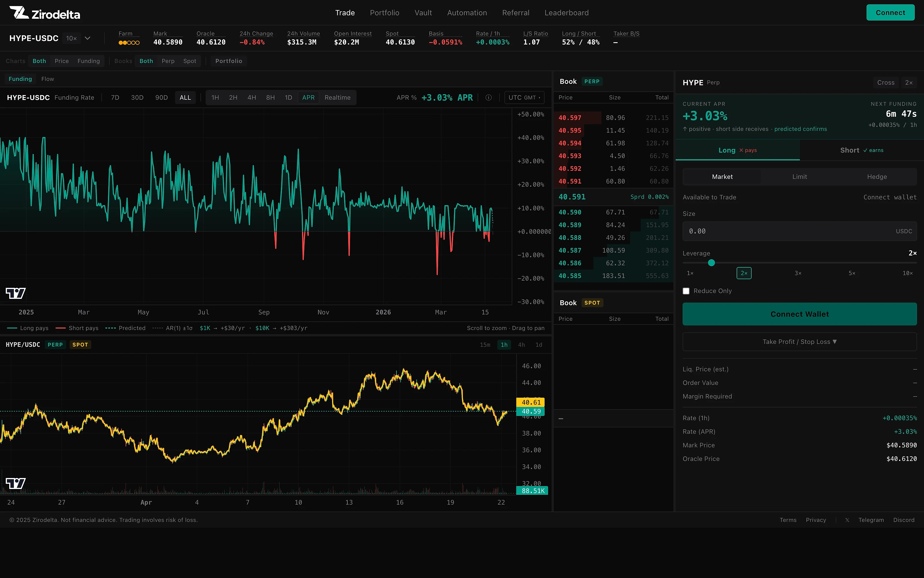Click the Farm rating dots indicator

(129, 42)
